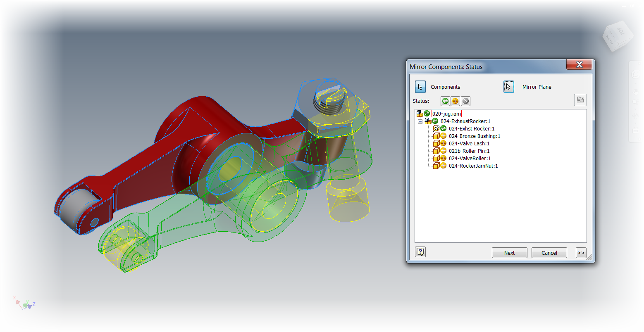The height and width of the screenshot is (332, 644).
Task: Enable Components selection mode
Action: tap(420, 87)
